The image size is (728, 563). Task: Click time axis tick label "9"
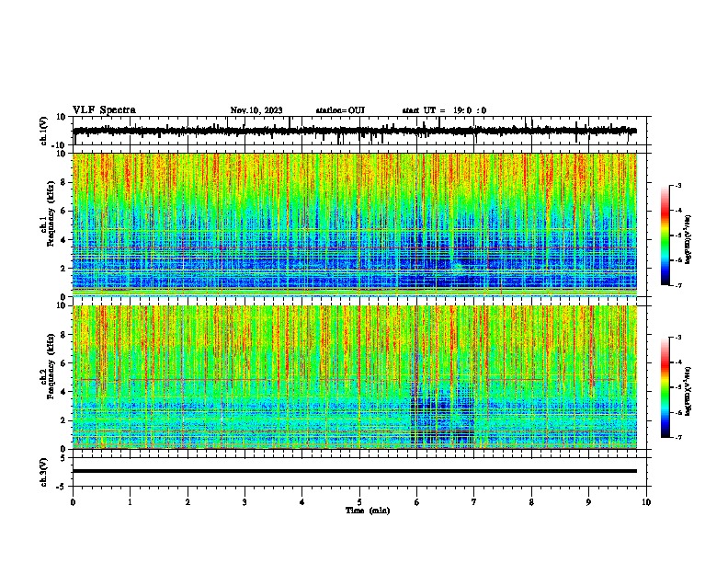point(588,502)
